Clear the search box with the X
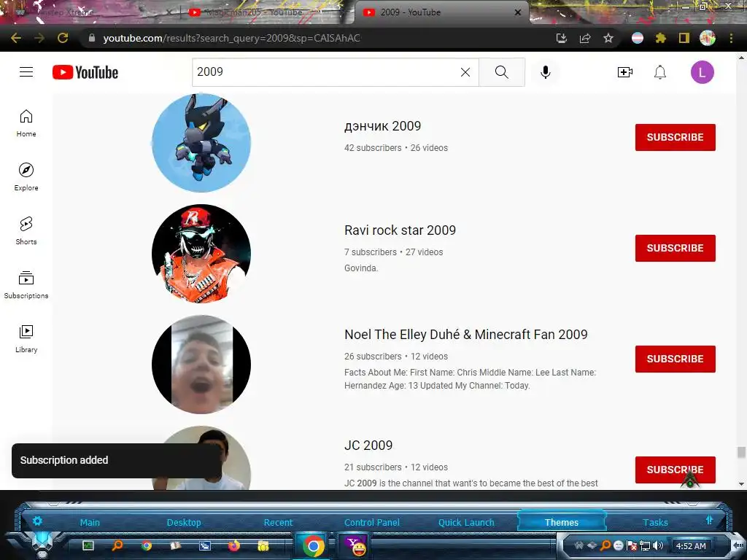The width and height of the screenshot is (747, 560). tap(465, 72)
